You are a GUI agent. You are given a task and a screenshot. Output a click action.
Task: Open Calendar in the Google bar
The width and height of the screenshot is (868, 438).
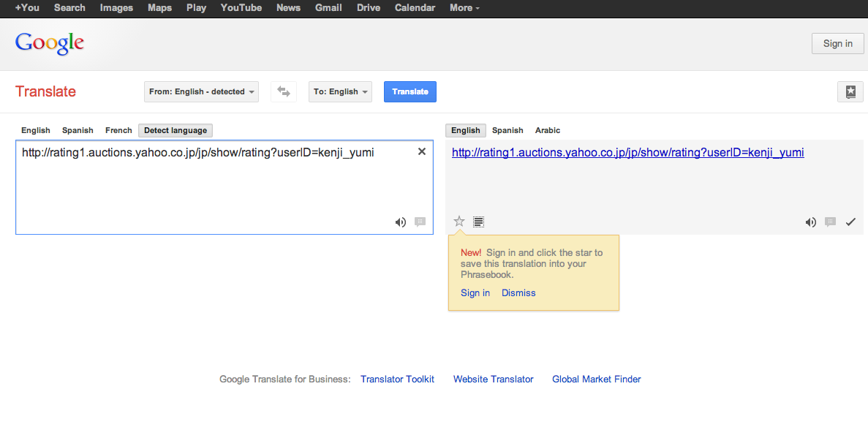click(x=415, y=8)
